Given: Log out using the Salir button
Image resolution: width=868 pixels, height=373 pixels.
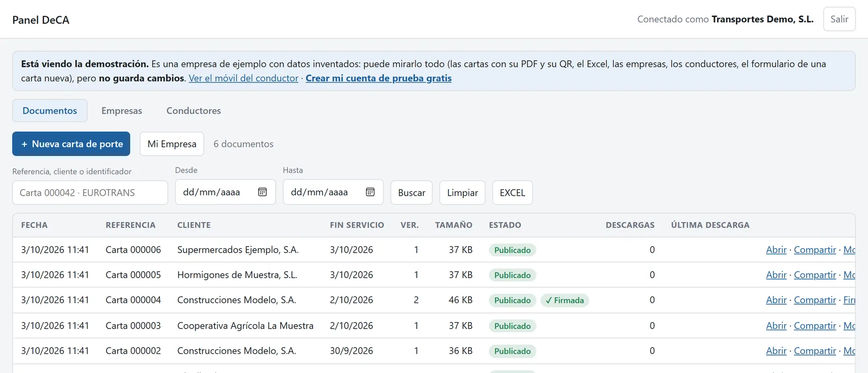Looking at the screenshot, I should point(839,19).
